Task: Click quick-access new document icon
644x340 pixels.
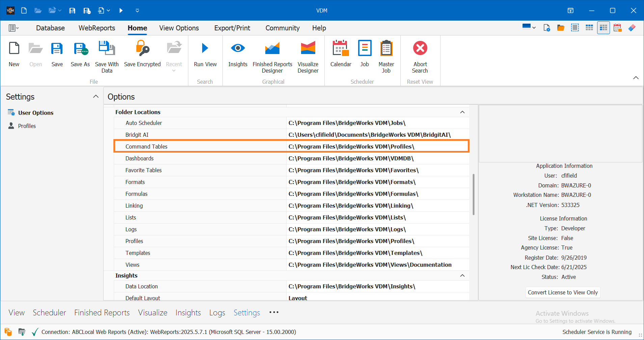Action: 24,10
